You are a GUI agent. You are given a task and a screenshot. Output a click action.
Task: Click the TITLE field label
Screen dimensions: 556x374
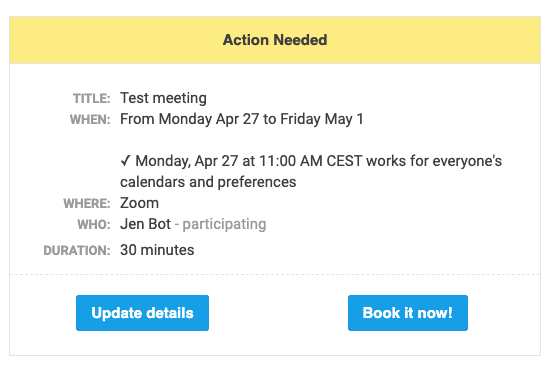pyautogui.click(x=91, y=99)
